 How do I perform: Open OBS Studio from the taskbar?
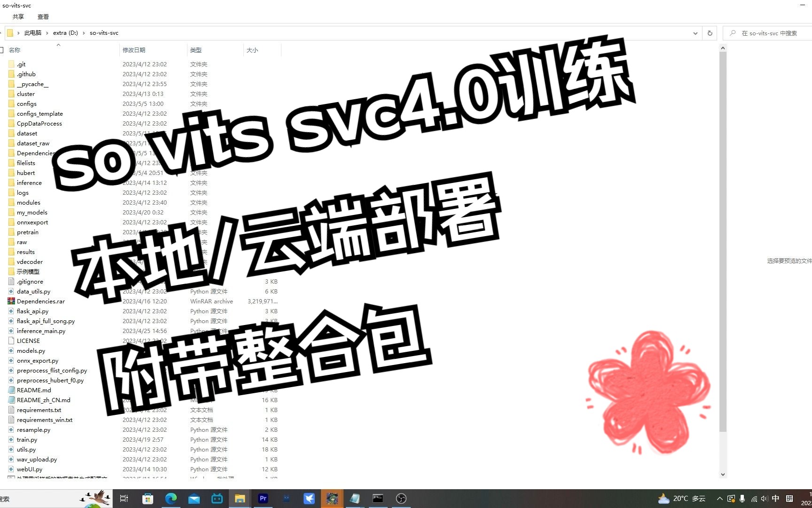[401, 498]
